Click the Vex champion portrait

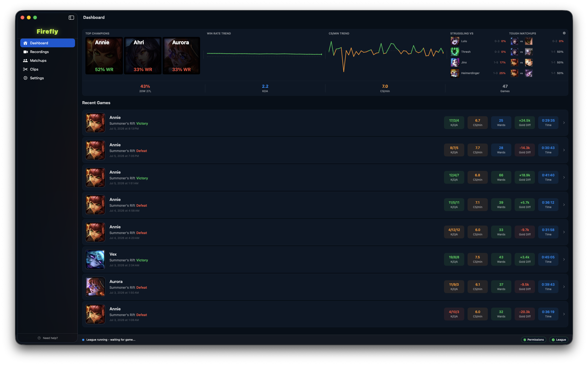point(95,259)
